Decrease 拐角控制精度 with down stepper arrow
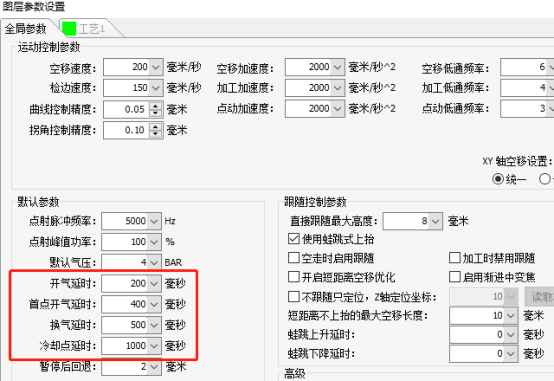The image size is (554, 381). 155,134
